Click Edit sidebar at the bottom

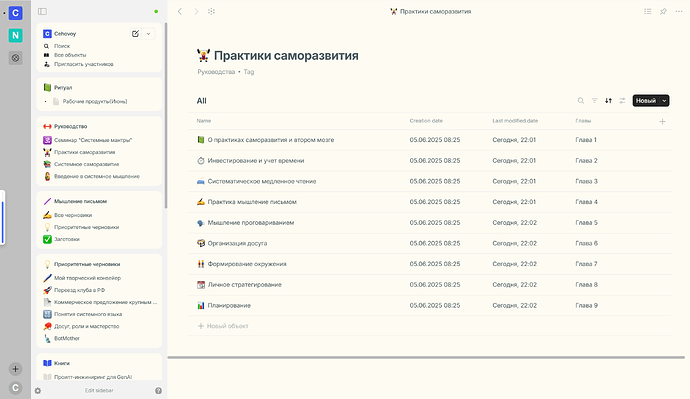99,391
